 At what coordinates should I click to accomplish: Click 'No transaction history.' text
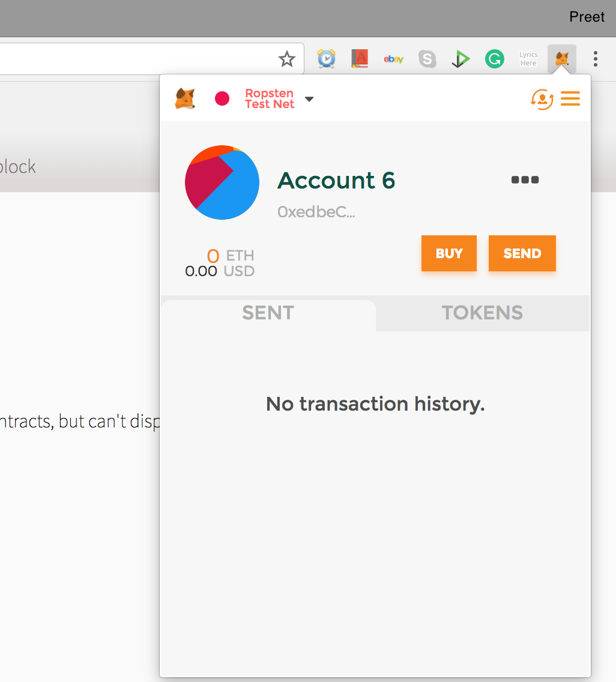click(x=375, y=404)
